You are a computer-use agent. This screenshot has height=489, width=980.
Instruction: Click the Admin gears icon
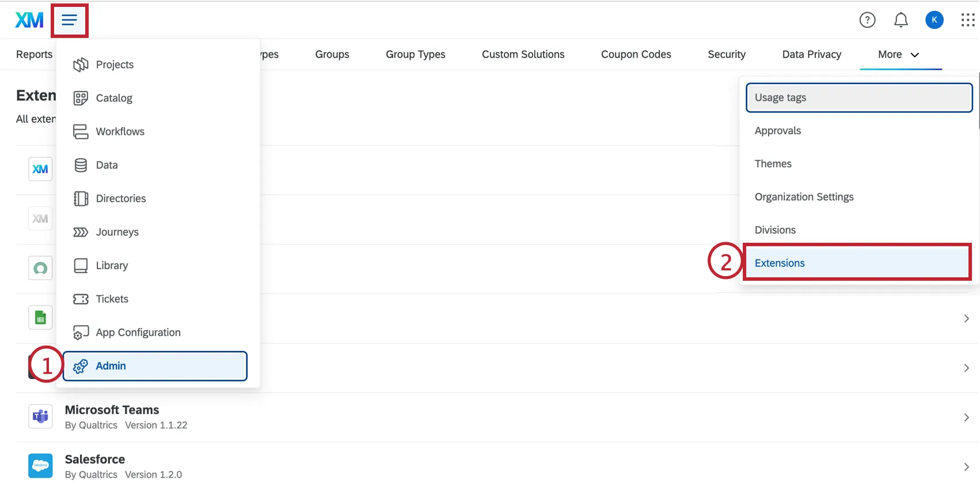click(x=81, y=366)
